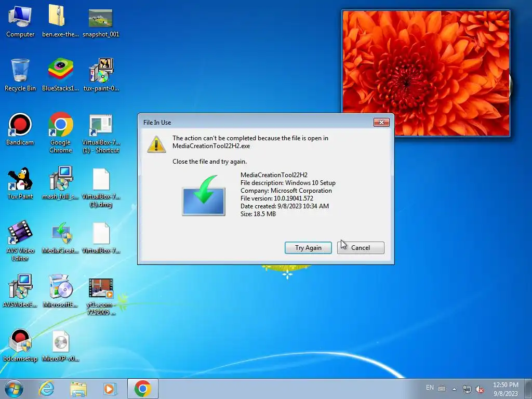Click 'Close the file and try again.' message

210,162
